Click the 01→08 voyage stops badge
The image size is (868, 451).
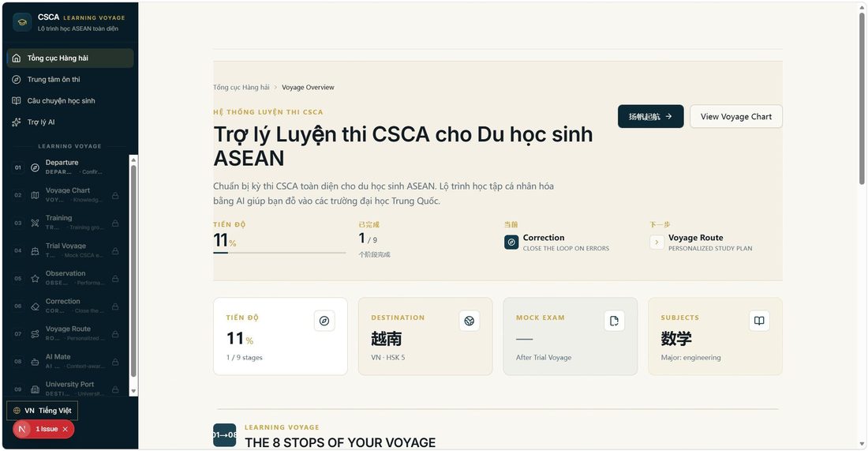pyautogui.click(x=224, y=435)
